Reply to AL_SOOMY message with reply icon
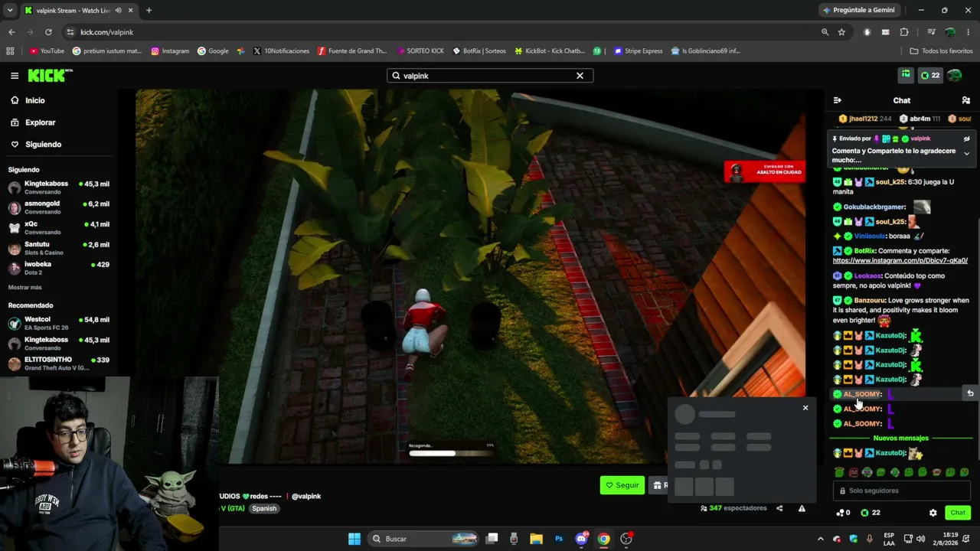 pos(969,394)
